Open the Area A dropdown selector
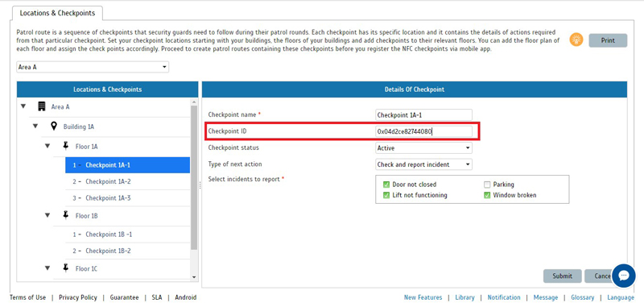This screenshot has width=644, height=303. click(93, 67)
